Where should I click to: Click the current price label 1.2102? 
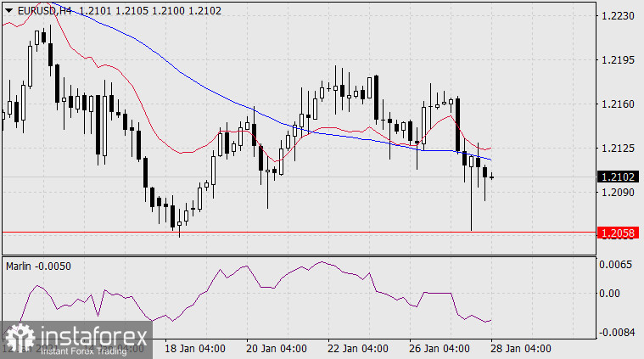pos(619,177)
